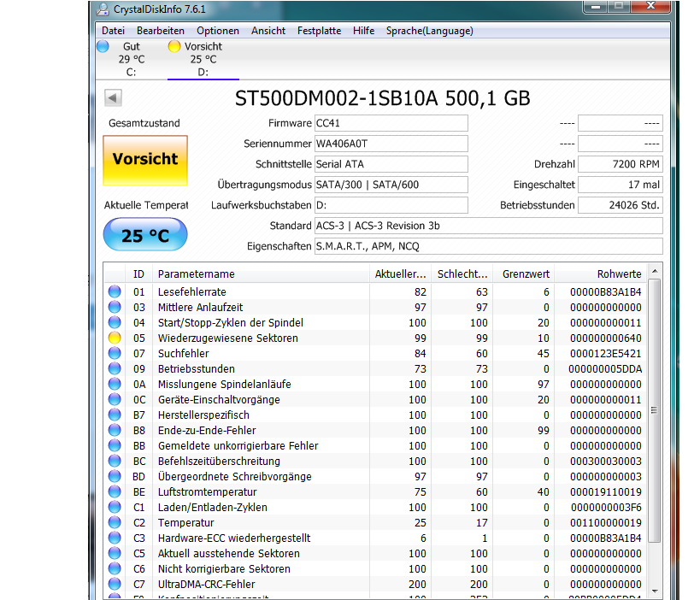Select the D: drive with Vorsicht status

coord(203,59)
